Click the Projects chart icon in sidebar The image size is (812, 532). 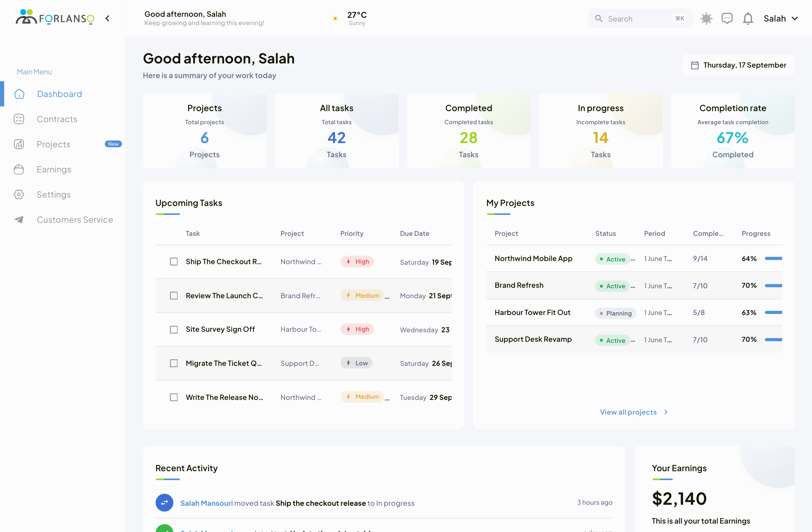coord(19,144)
